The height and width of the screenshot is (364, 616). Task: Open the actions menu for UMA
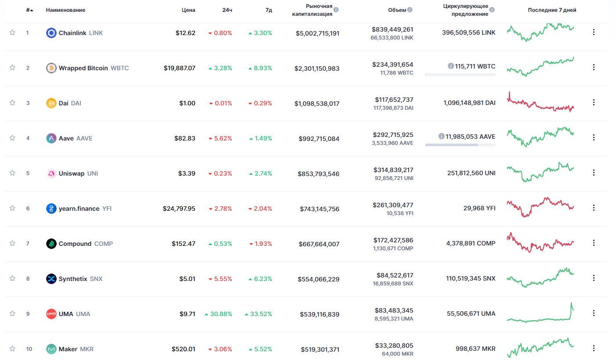pos(594,313)
